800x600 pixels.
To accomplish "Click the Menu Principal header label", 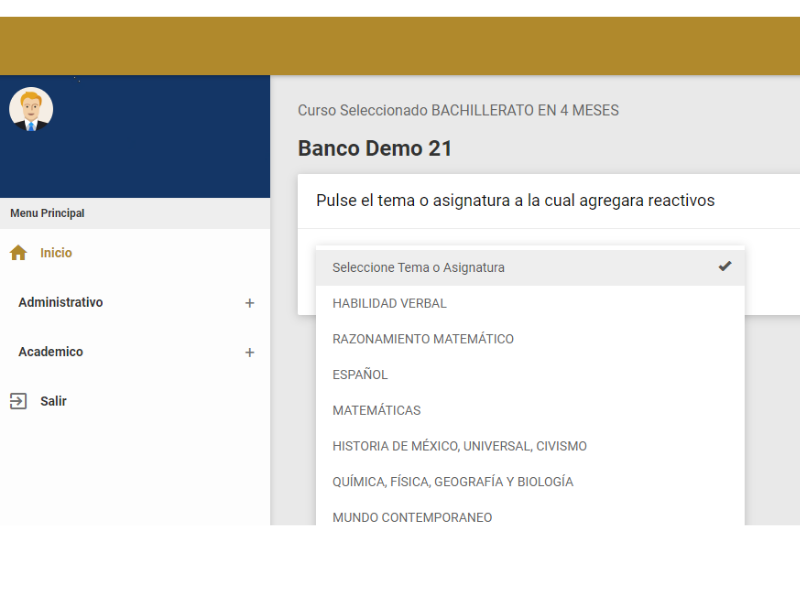I will (x=47, y=213).
